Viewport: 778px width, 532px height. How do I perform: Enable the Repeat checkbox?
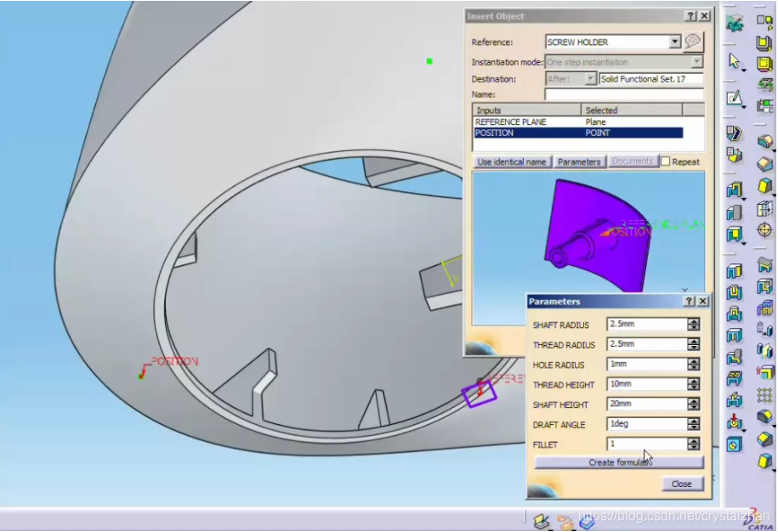click(x=666, y=161)
